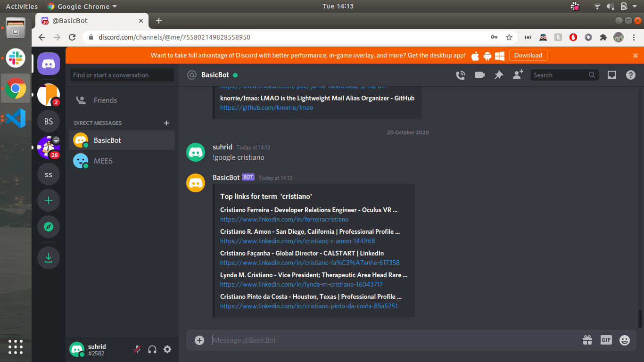Open the gift Nitro icon
Viewport: 644px width, 362px height.
click(x=587, y=340)
